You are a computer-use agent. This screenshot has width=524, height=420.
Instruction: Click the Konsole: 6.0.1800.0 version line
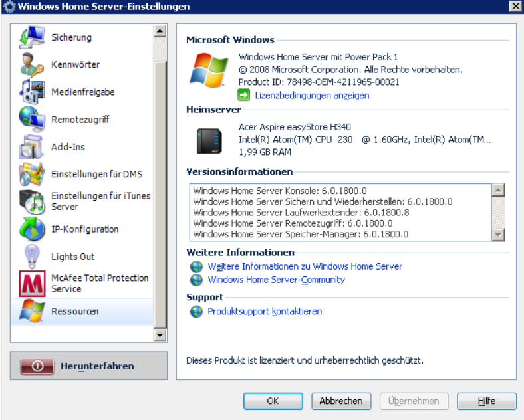point(280,191)
